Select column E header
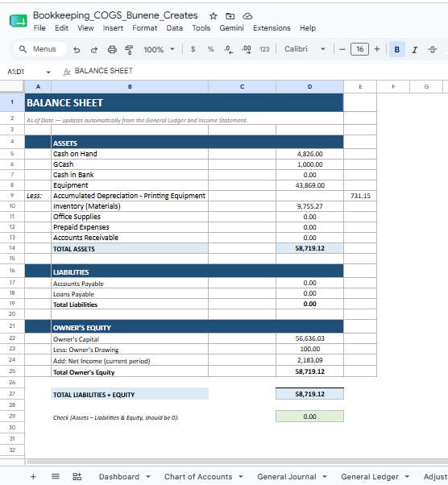 tap(360, 87)
